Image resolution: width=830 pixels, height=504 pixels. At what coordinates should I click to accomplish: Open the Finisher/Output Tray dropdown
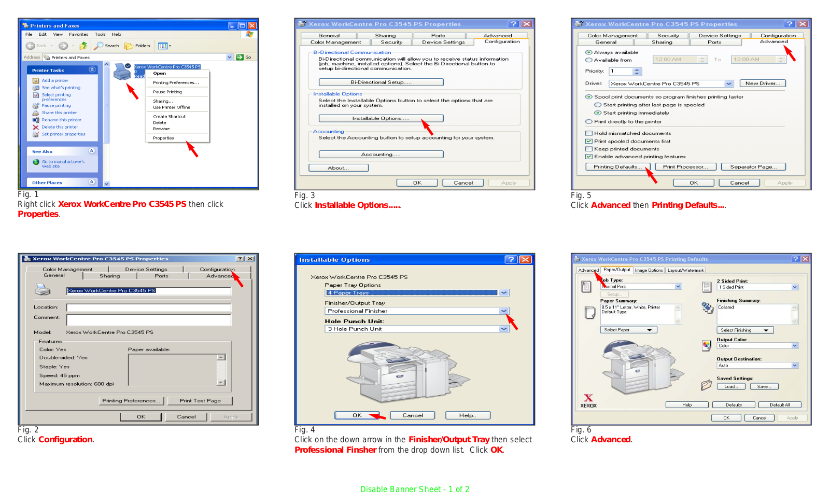(504, 311)
